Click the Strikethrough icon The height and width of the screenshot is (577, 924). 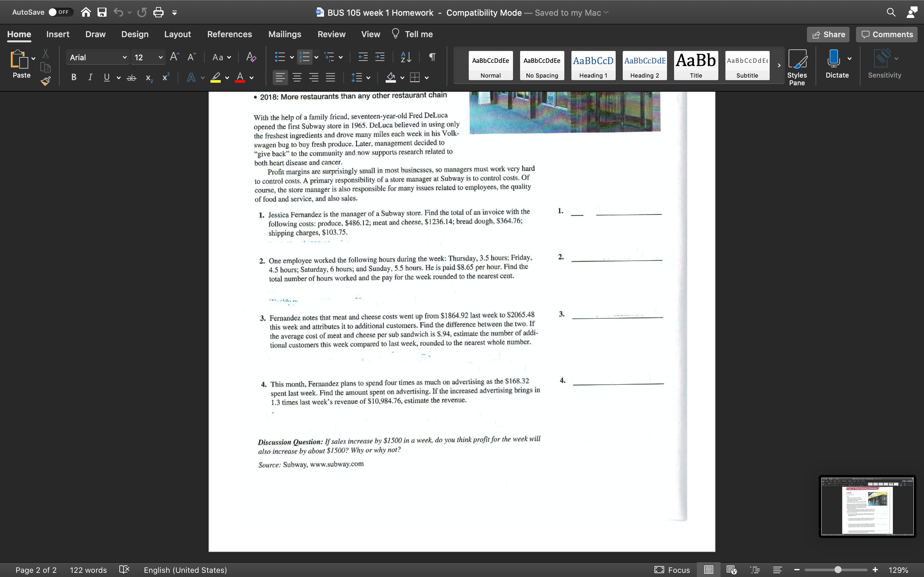coord(131,78)
